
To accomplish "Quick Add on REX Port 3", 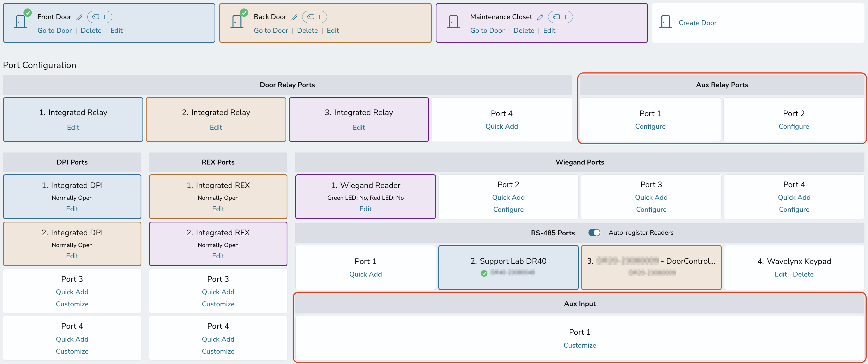I will [218, 292].
